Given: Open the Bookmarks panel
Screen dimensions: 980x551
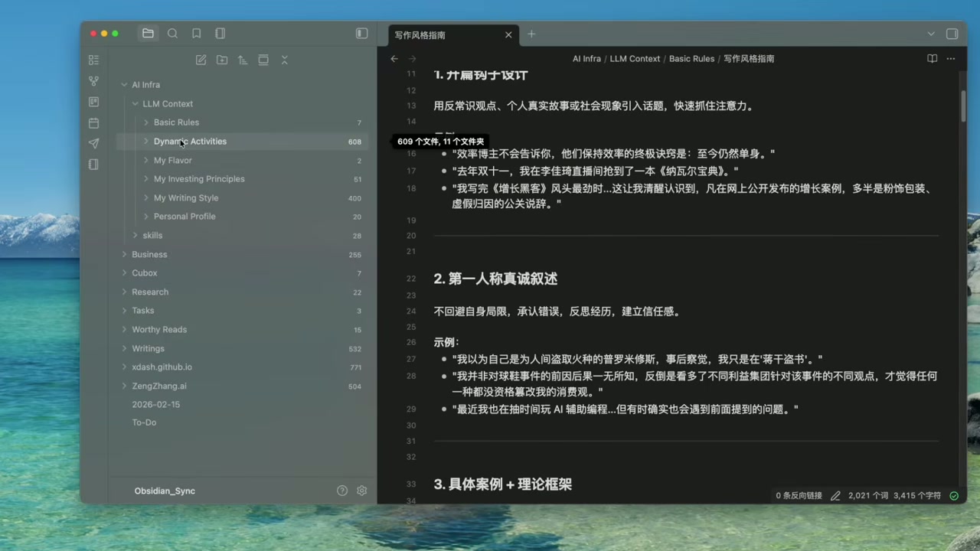Looking at the screenshot, I should (x=196, y=33).
